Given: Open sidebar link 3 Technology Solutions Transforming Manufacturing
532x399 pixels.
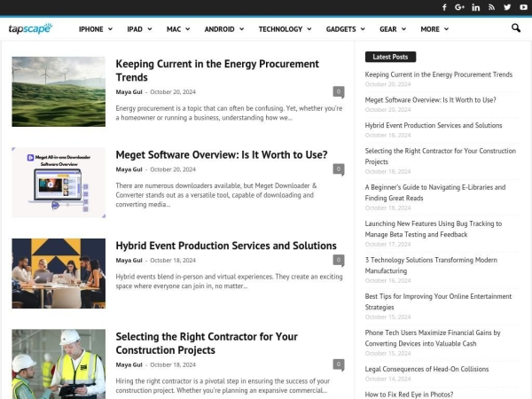Looking at the screenshot, I should pyautogui.click(x=431, y=265).
